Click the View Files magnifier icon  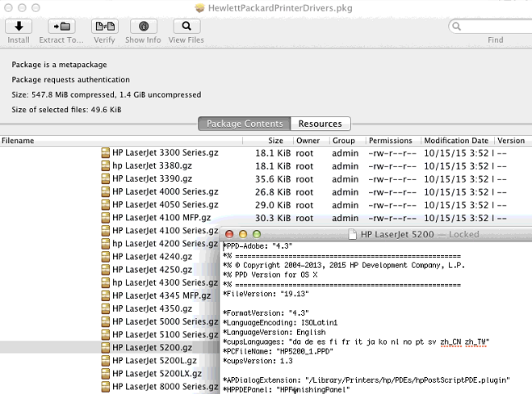(186, 27)
